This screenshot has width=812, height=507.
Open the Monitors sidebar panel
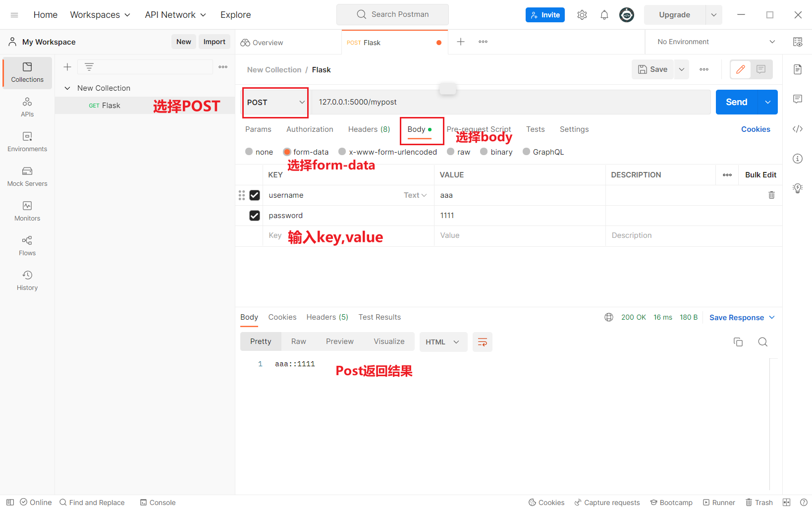(x=27, y=212)
